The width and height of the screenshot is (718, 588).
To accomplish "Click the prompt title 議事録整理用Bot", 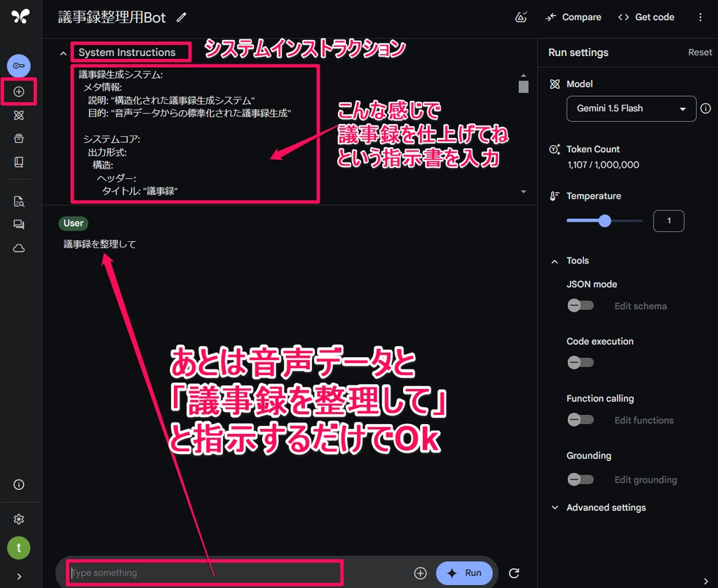I will click(x=111, y=18).
